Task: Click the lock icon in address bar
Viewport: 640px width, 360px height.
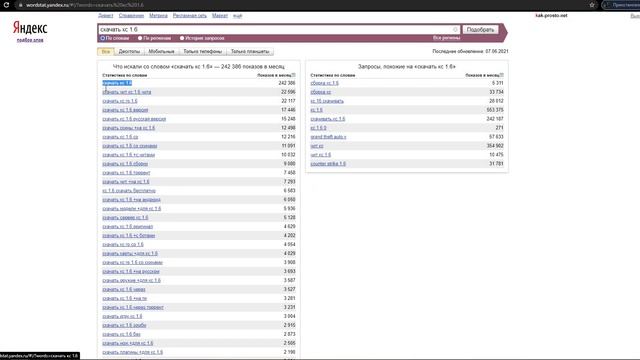Action: point(20,5)
